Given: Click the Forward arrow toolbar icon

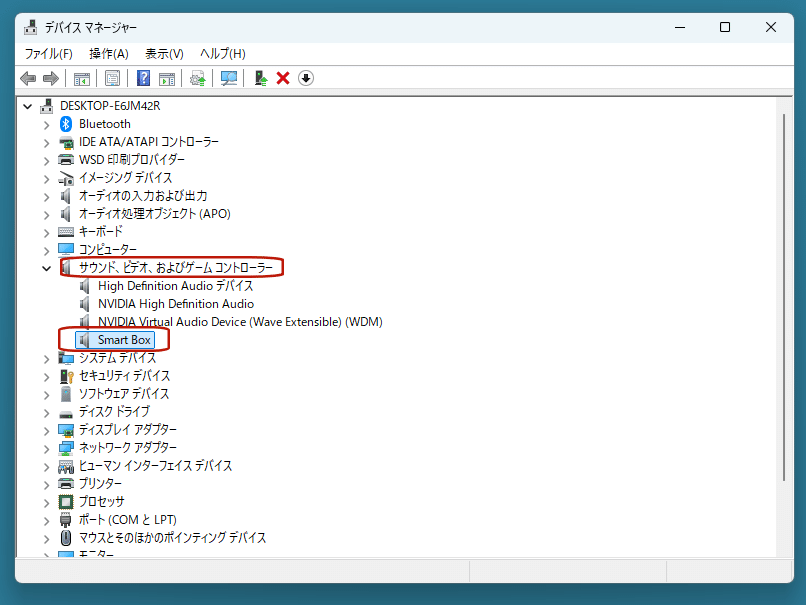Looking at the screenshot, I should (51, 78).
